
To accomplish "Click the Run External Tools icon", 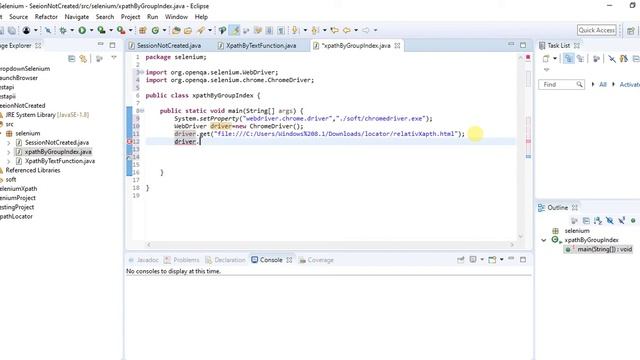I will pos(121,30).
